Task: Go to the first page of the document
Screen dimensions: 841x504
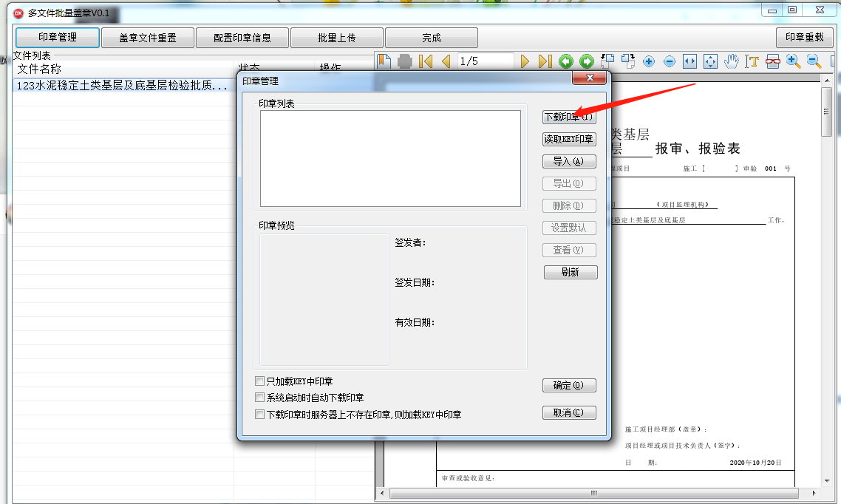Action: [x=426, y=61]
